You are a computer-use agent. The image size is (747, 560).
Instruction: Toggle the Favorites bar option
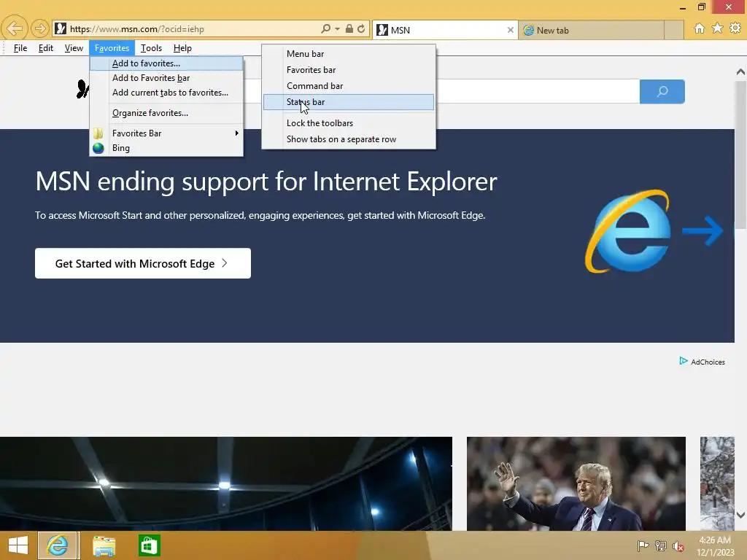349,70
